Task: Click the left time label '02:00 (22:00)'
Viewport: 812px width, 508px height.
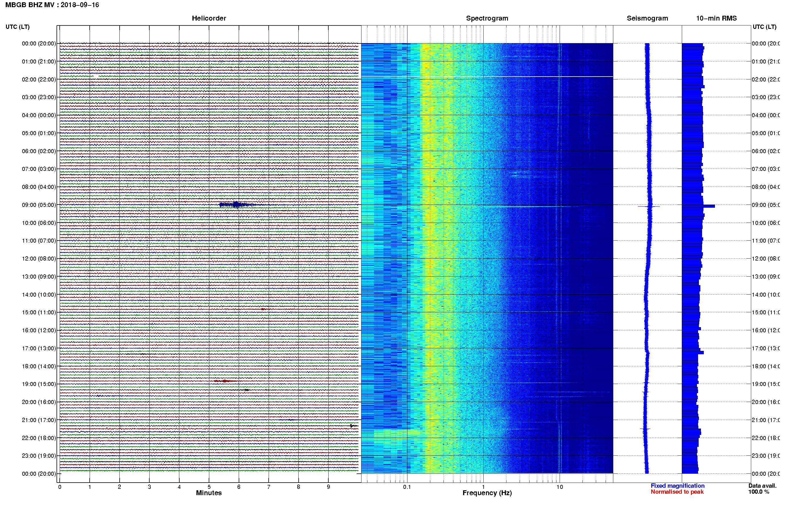Action: coord(39,79)
